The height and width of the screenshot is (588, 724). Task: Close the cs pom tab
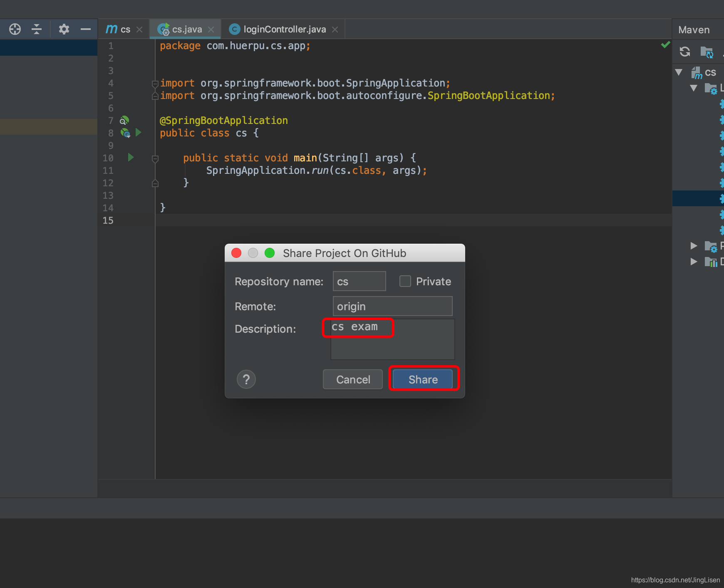pos(139,30)
